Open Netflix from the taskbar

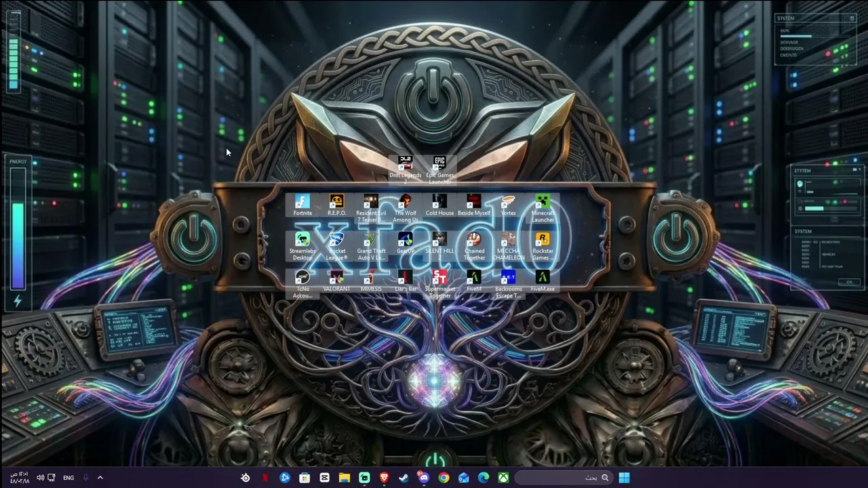click(x=265, y=478)
